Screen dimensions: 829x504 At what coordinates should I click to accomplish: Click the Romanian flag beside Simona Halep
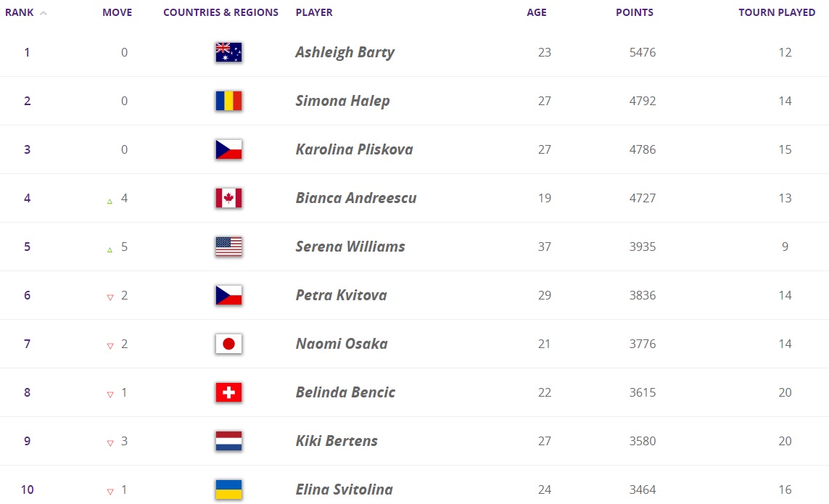coord(228,101)
